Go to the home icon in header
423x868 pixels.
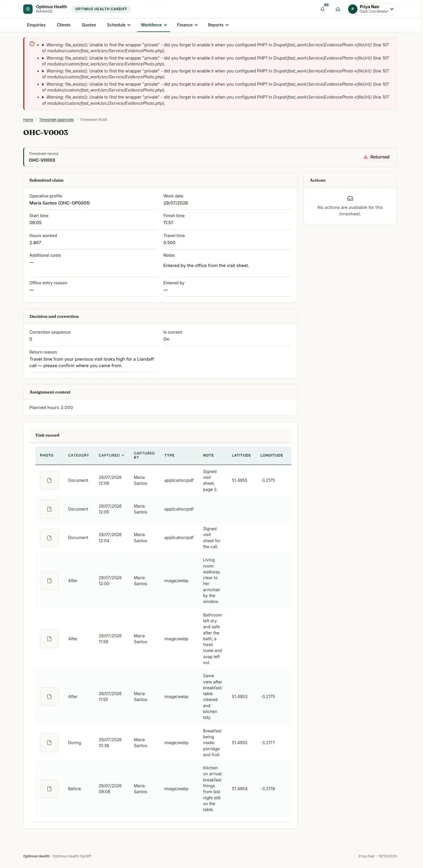tap(338, 9)
